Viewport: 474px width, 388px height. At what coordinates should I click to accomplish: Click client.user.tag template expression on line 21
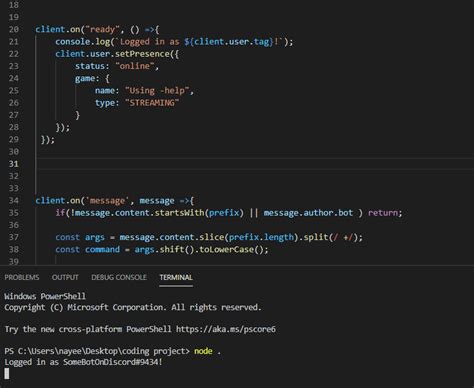tap(229, 42)
